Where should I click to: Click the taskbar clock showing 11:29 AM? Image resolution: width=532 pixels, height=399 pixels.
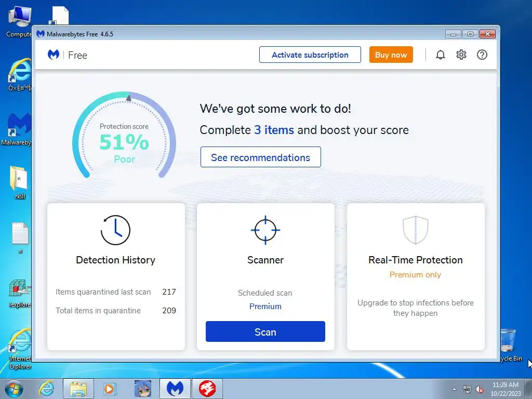[x=505, y=389]
